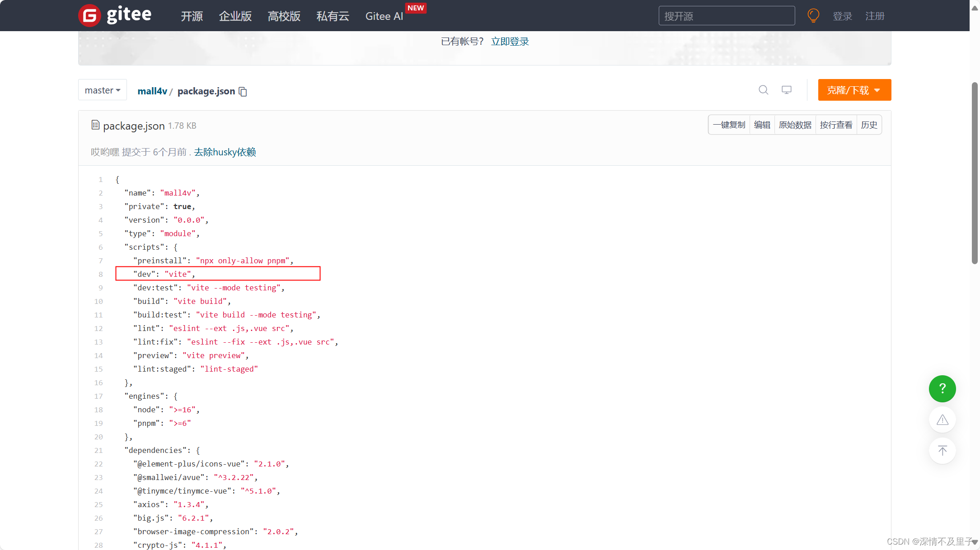Focus the 搜开源 search field
The image size is (980, 550).
click(x=726, y=16)
